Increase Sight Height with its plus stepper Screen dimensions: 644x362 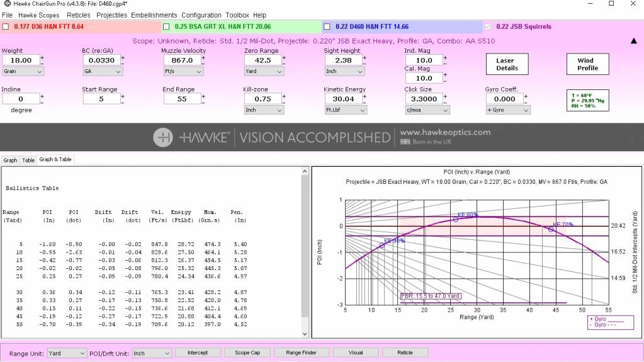[364, 57]
